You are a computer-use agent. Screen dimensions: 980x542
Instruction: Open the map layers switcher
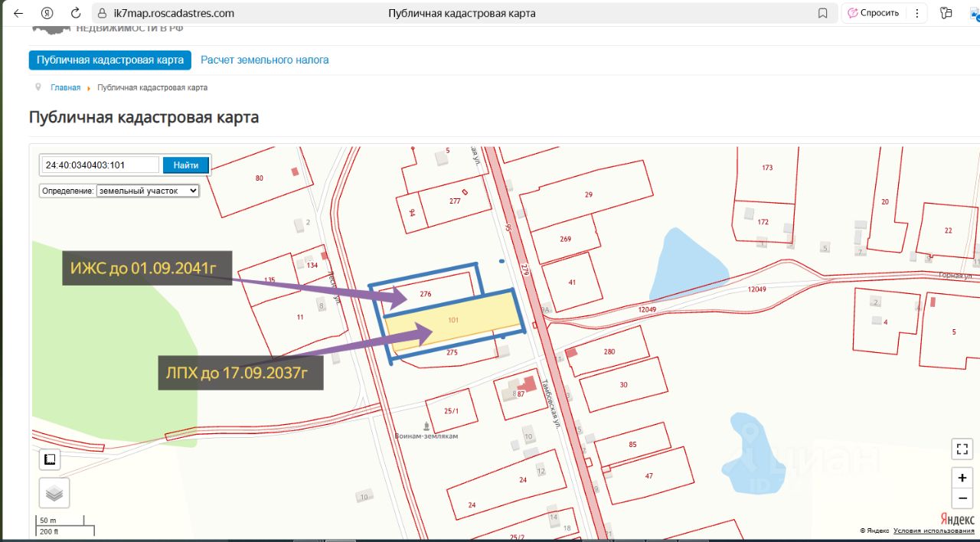pyautogui.click(x=54, y=493)
